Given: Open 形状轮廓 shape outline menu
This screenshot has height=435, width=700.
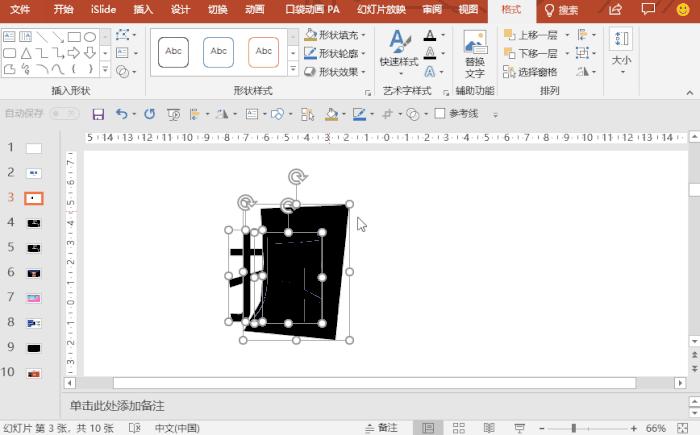Looking at the screenshot, I should (335, 53).
